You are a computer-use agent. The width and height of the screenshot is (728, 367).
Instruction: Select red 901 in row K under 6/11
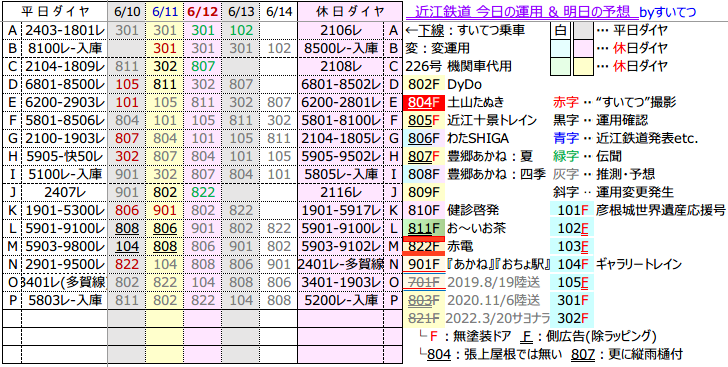click(164, 210)
